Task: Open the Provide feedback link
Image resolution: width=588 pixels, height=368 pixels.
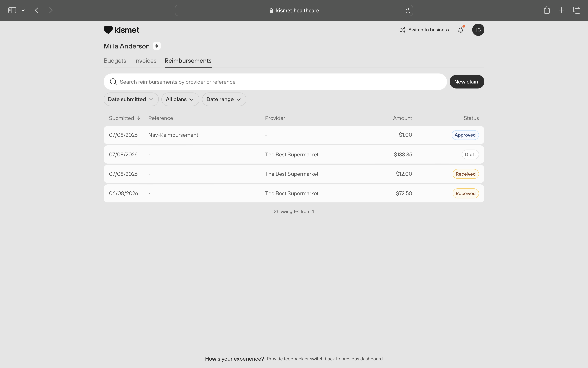Action: tap(285, 359)
